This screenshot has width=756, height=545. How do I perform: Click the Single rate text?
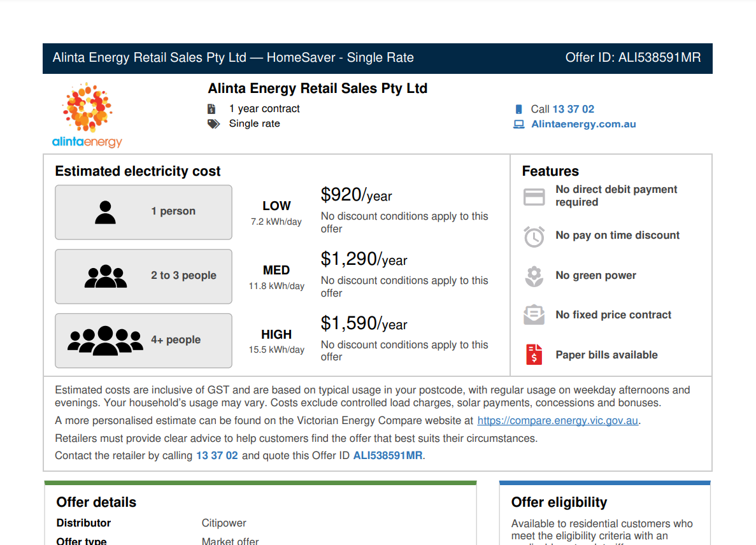pyautogui.click(x=255, y=124)
